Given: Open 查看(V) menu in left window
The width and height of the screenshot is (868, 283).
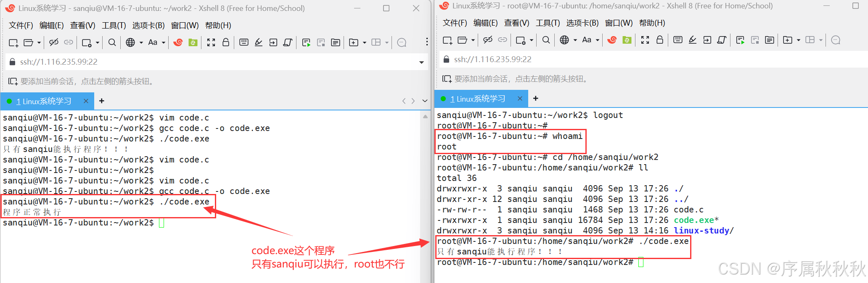Looking at the screenshot, I should pos(83,26).
